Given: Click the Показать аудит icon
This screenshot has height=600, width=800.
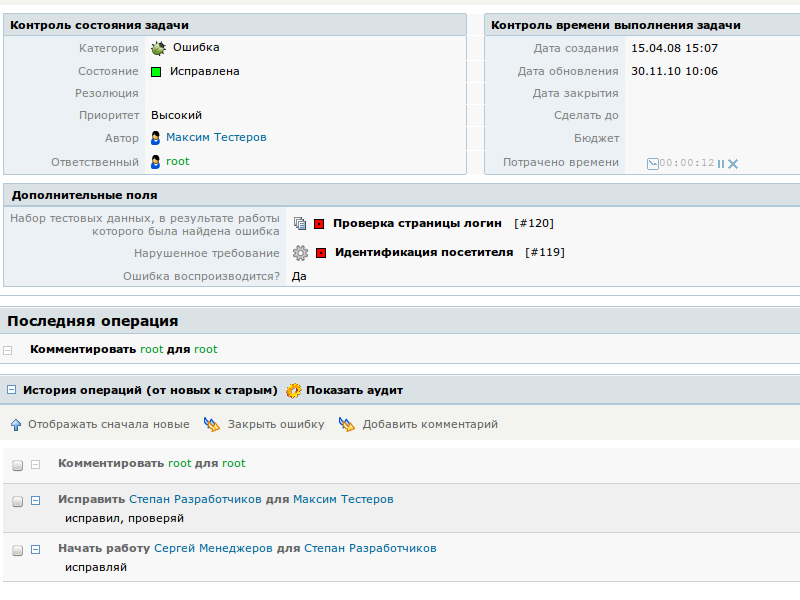Looking at the screenshot, I should coord(294,391).
